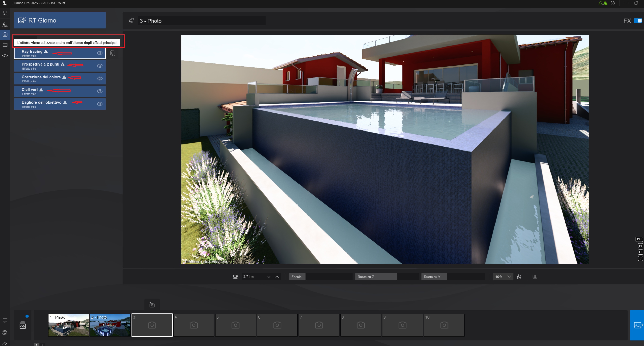Select Cieli veri effect entry
This screenshot has width=644, height=346.
60,91
